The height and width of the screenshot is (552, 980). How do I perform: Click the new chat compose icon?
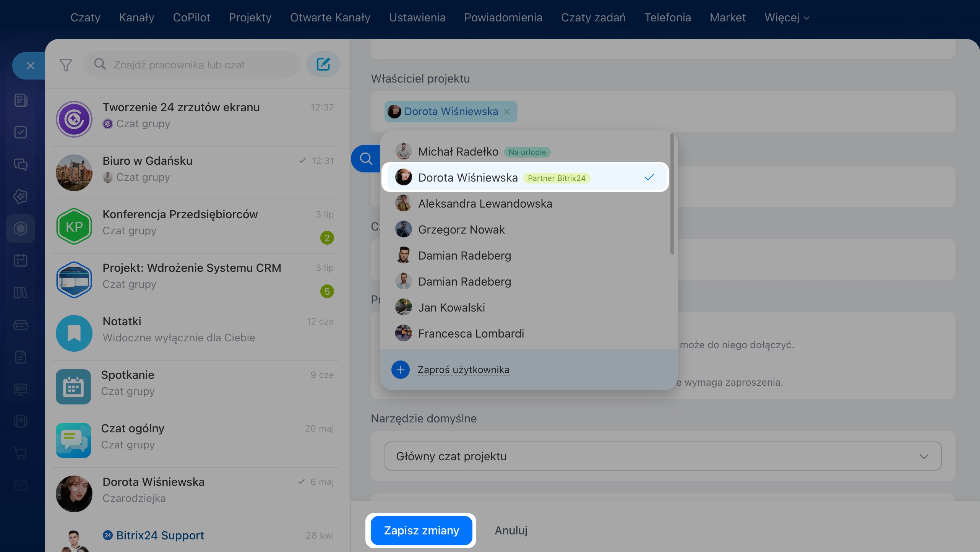click(323, 64)
